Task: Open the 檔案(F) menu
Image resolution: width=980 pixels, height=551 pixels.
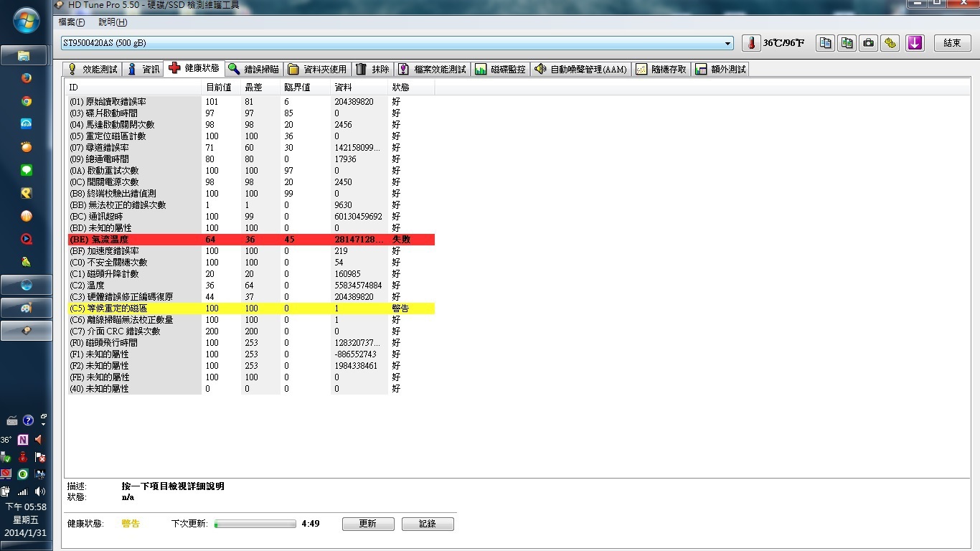Action: [71, 22]
